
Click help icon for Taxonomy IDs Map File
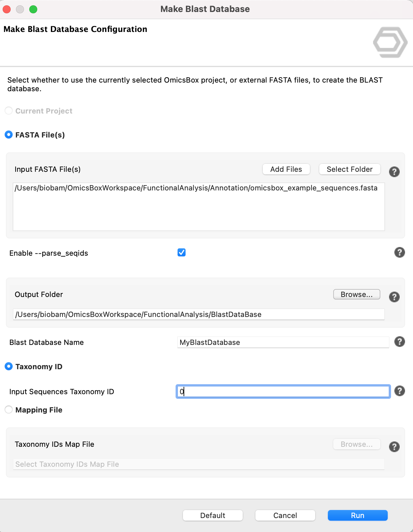394,447
